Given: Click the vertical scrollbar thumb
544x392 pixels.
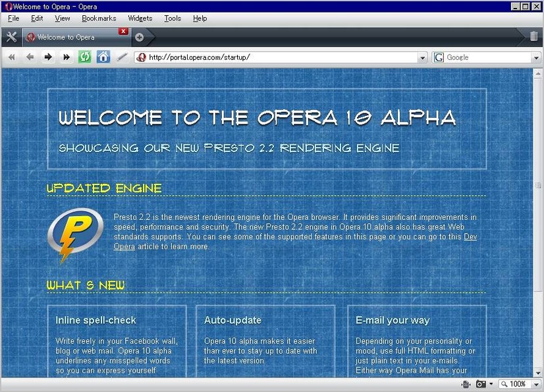Looking at the screenshot, I should pyautogui.click(x=538, y=185).
